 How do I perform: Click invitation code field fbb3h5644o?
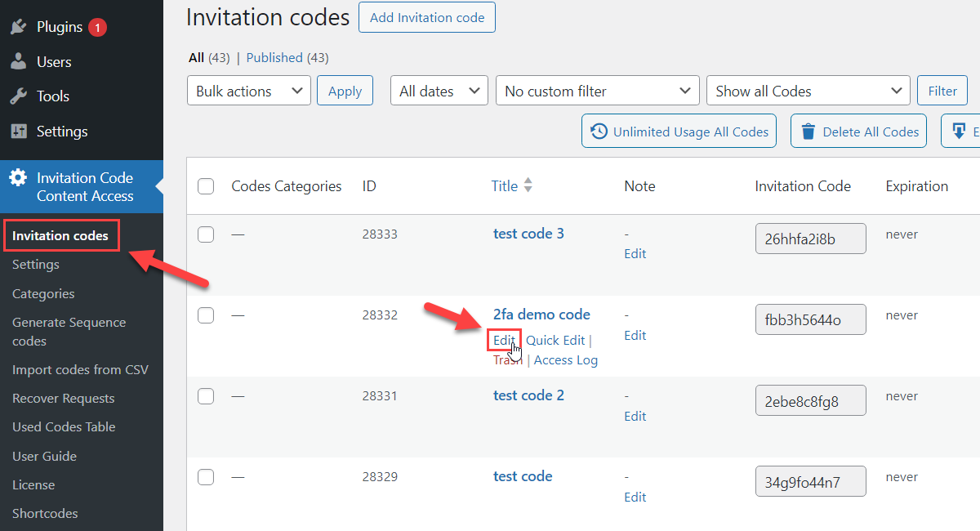tap(810, 319)
